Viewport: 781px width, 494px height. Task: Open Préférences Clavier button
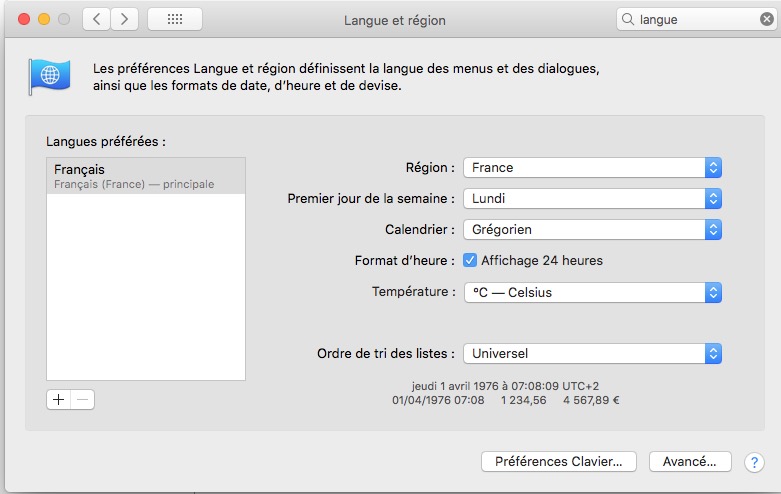tap(559, 462)
